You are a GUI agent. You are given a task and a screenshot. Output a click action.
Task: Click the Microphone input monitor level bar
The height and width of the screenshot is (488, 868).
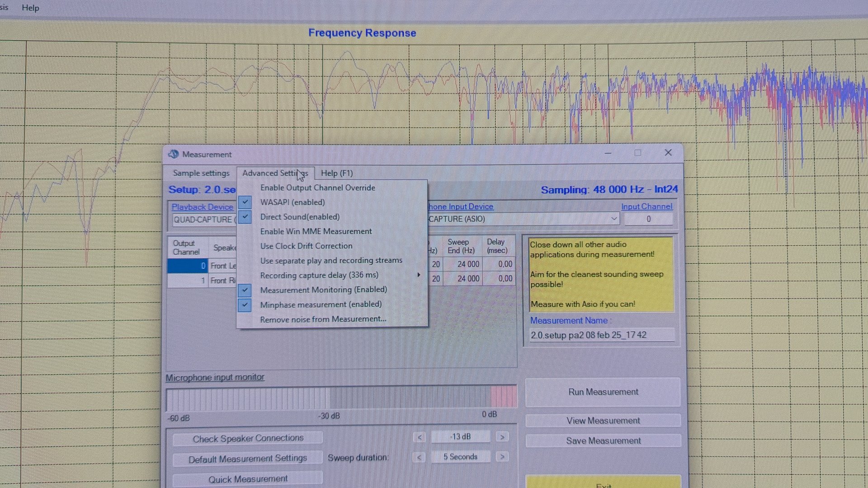(341, 399)
